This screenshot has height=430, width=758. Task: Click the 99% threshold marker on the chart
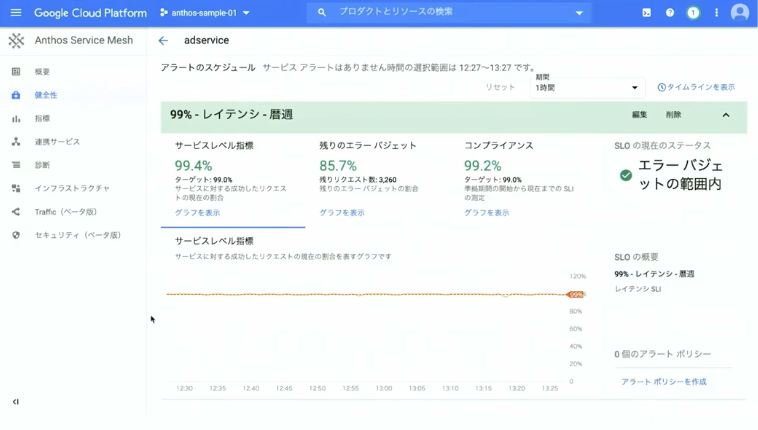click(x=575, y=295)
